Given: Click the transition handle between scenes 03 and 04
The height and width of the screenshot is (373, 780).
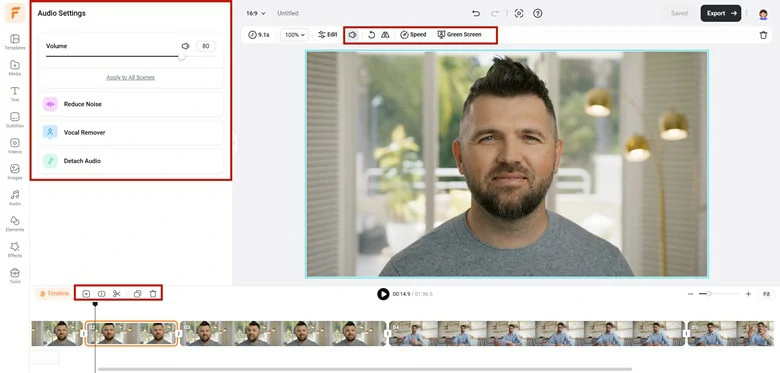Looking at the screenshot, I should click(x=388, y=333).
